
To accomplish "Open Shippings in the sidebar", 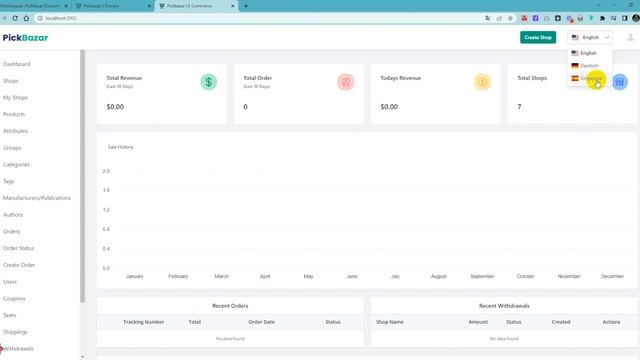I will coord(15,332).
